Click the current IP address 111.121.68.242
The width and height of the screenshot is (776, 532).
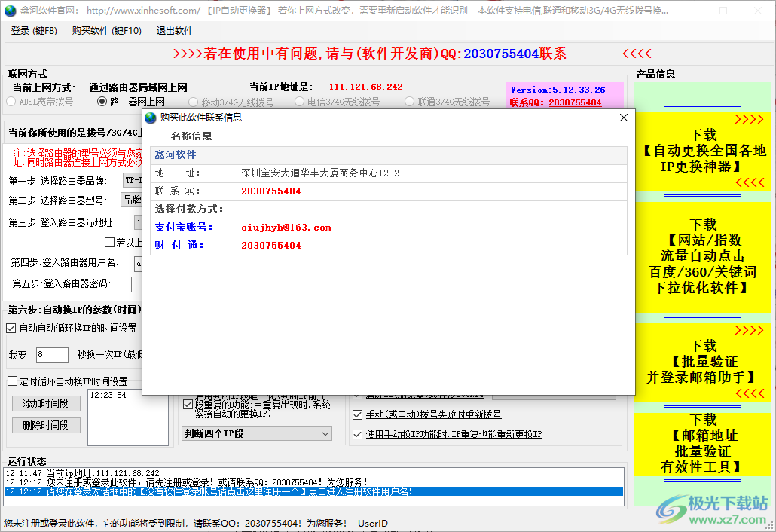(365, 87)
